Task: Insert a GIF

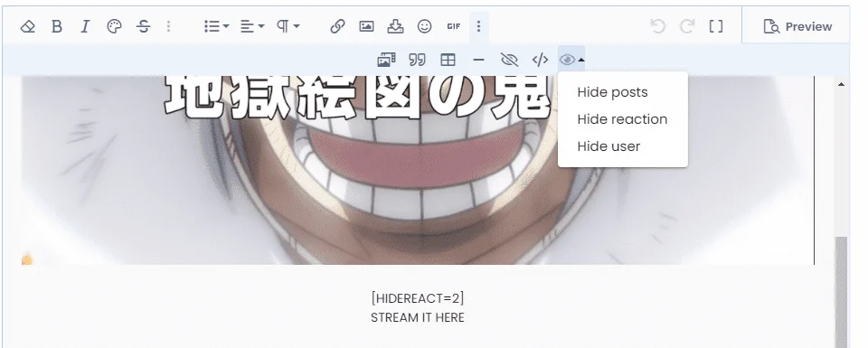Action: (x=453, y=26)
